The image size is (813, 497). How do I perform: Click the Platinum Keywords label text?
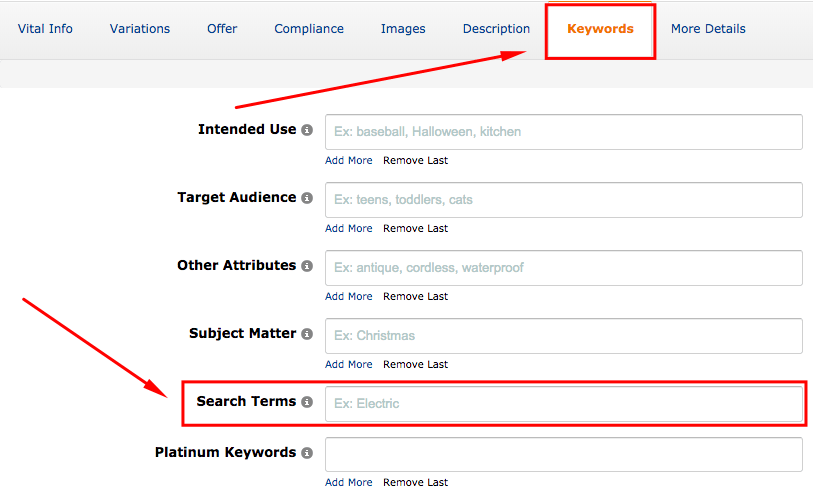click(x=225, y=452)
